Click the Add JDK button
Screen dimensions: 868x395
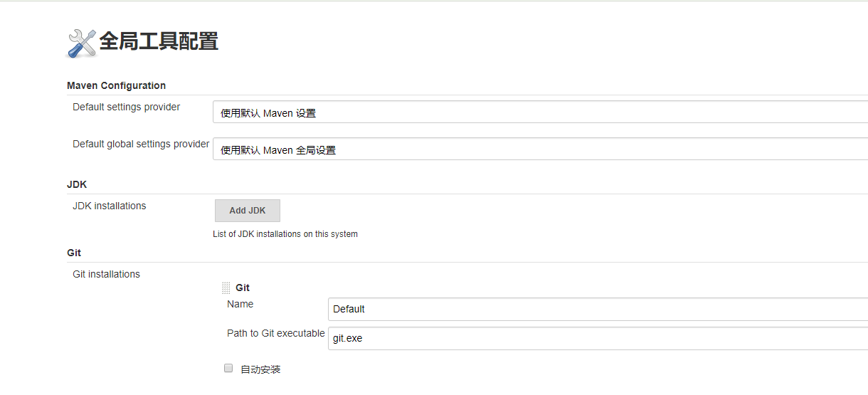(x=248, y=211)
